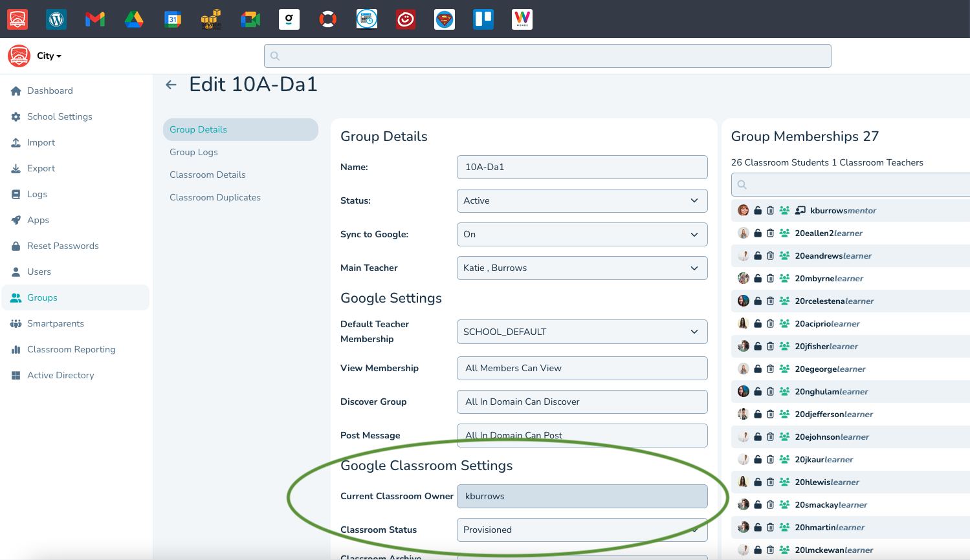Viewport: 970px width, 560px height.
Task: Open Classroom Reporting from the sidebar
Action: coord(71,349)
